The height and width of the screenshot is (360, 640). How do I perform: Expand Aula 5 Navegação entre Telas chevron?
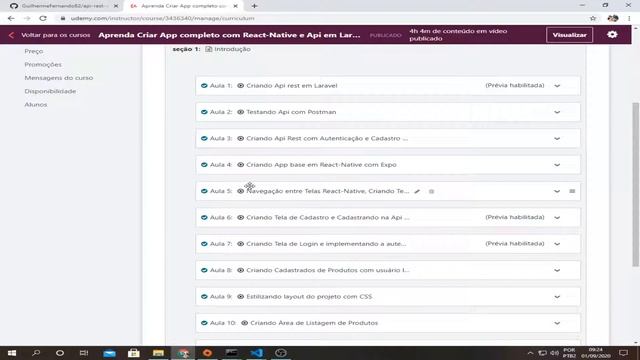(557, 191)
